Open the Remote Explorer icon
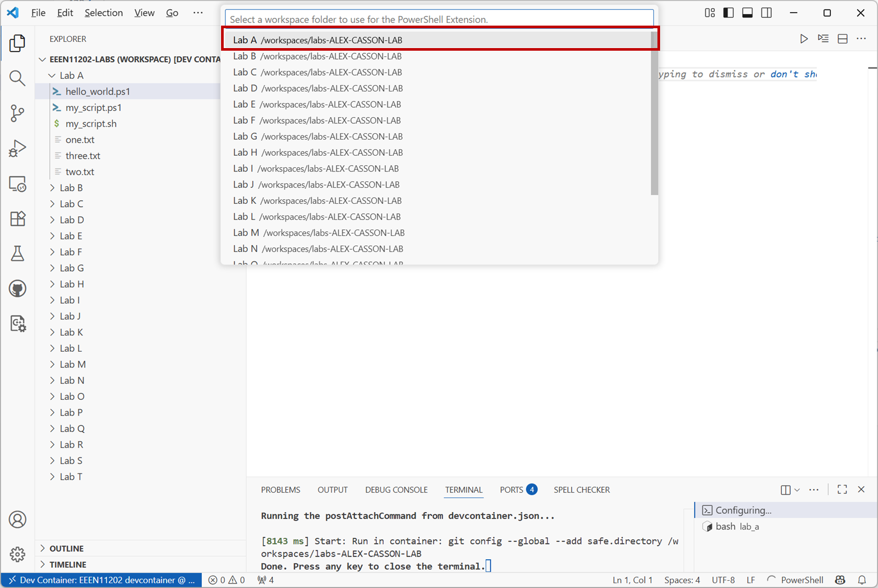Viewport: 878px width, 588px height. pos(17,184)
